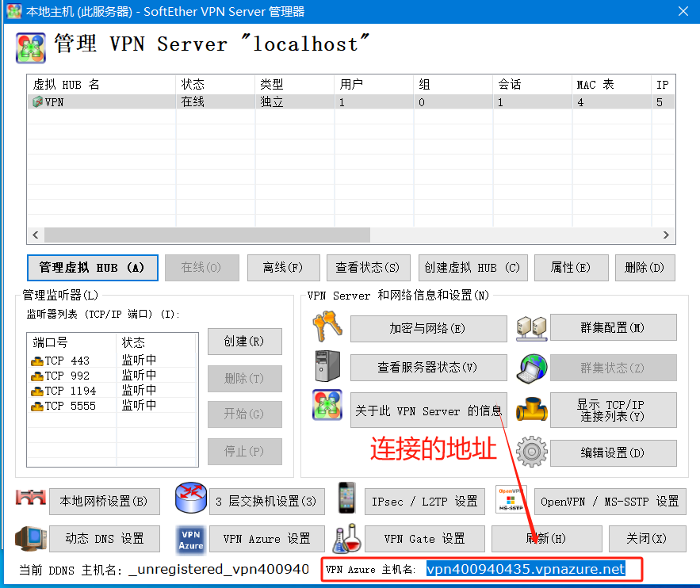The image size is (700, 588).
Task: Open 查看服务器状态(V)
Action: 429,368
